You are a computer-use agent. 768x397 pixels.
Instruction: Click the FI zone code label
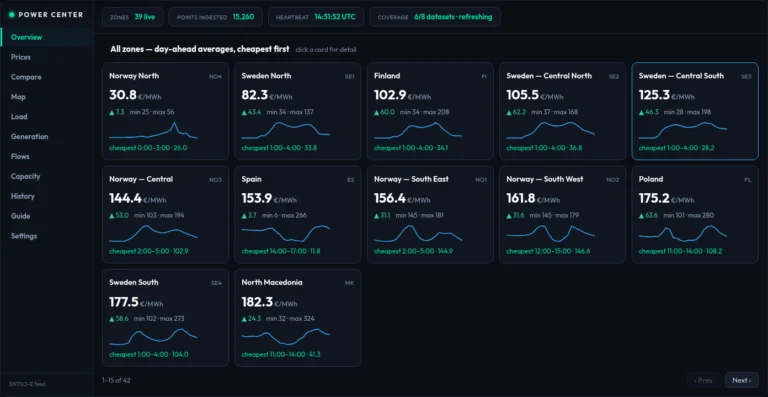(484, 77)
